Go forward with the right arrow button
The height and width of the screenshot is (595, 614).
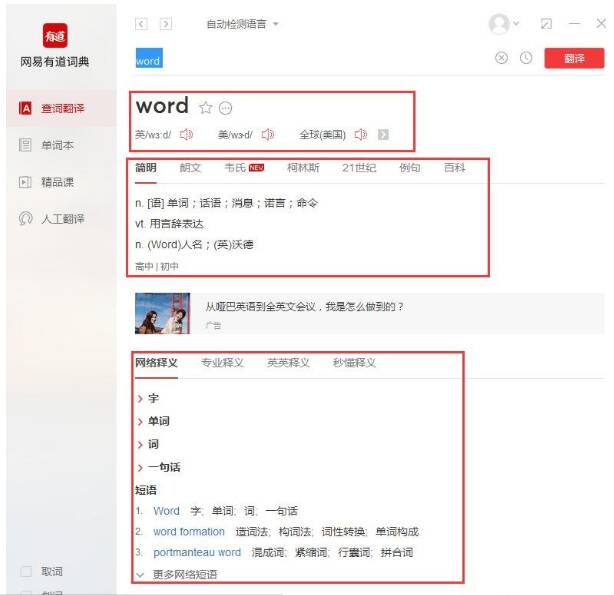166,24
